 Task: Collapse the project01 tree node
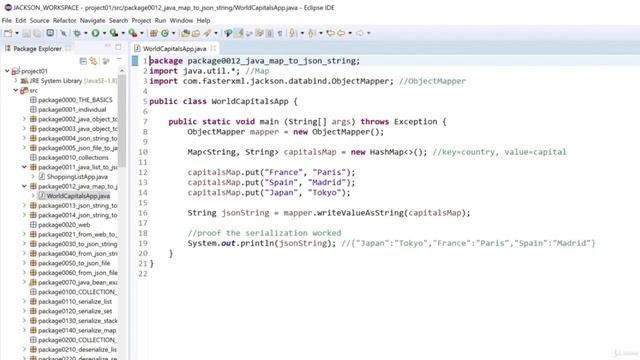pyautogui.click(x=7, y=71)
